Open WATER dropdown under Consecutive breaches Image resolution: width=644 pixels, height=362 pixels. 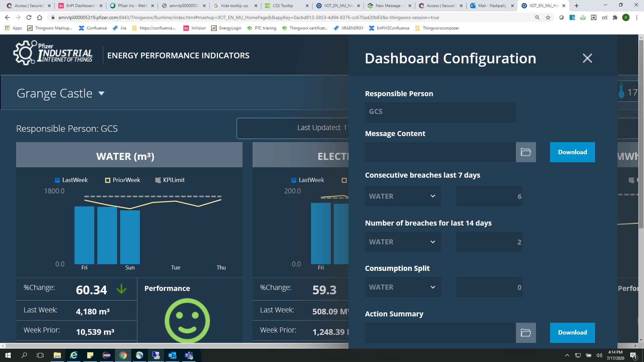[403, 196]
